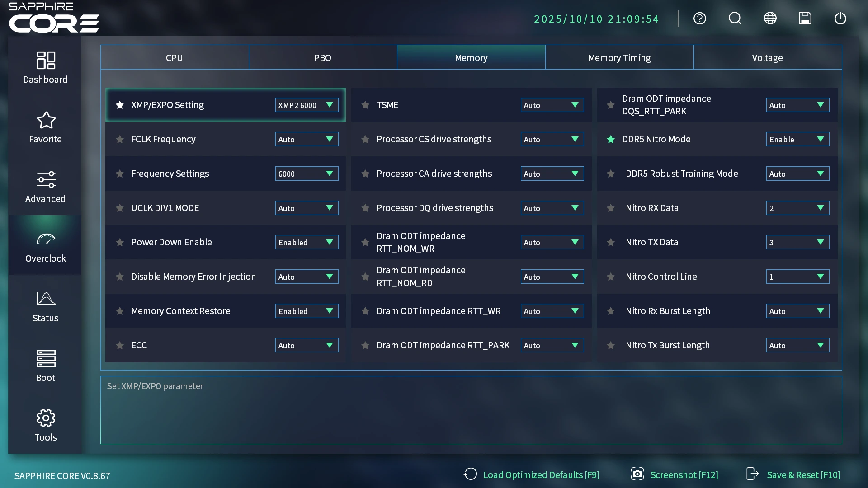Open the Status graph page
Viewport: 868px width, 488px height.
[45, 306]
